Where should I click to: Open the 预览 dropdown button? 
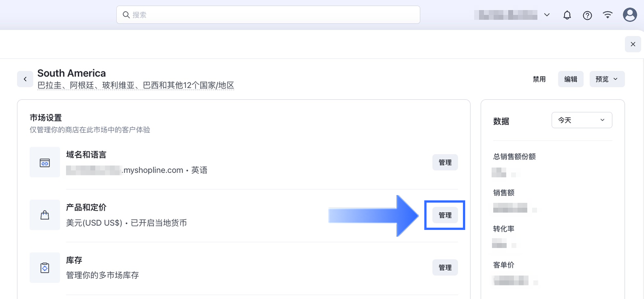(607, 79)
